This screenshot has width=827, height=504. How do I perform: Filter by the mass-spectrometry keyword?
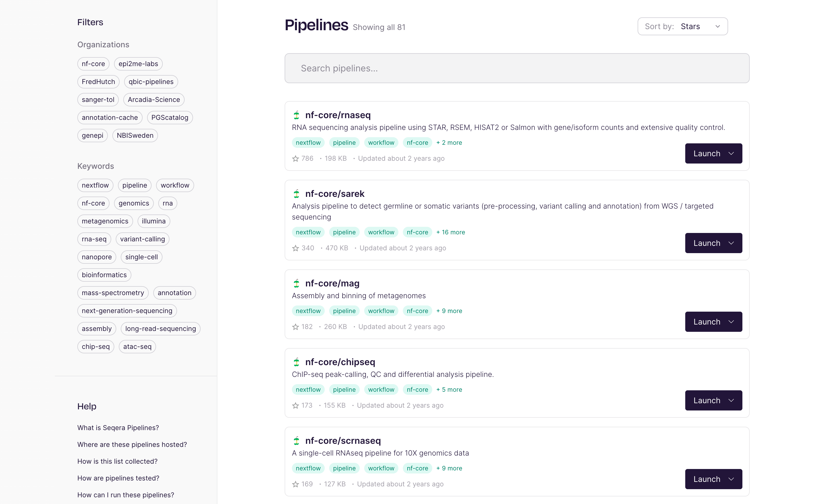[113, 293]
